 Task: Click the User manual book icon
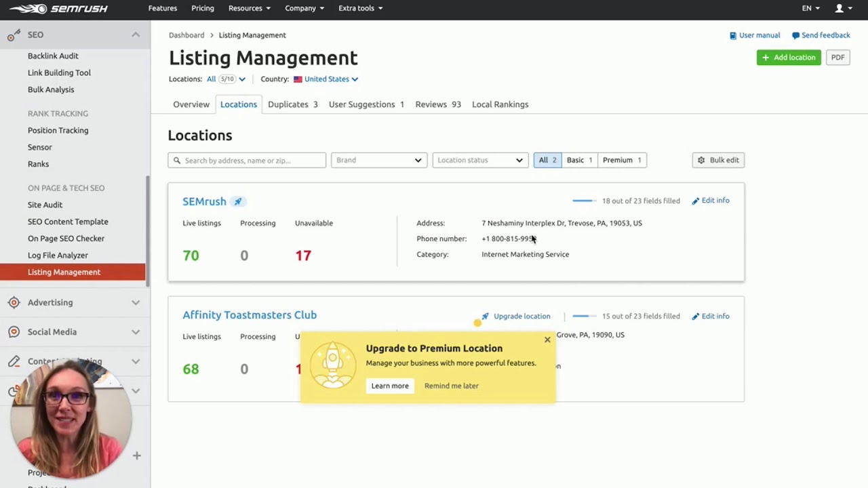tap(732, 35)
